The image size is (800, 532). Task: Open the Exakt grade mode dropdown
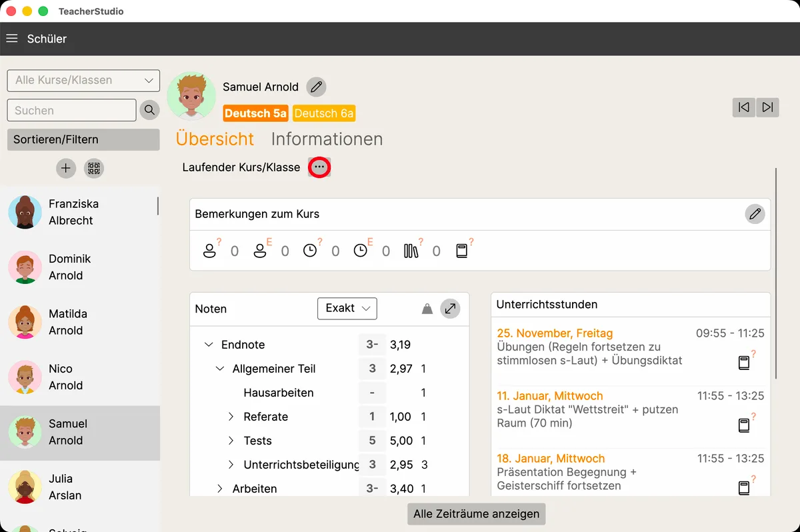[347, 309]
